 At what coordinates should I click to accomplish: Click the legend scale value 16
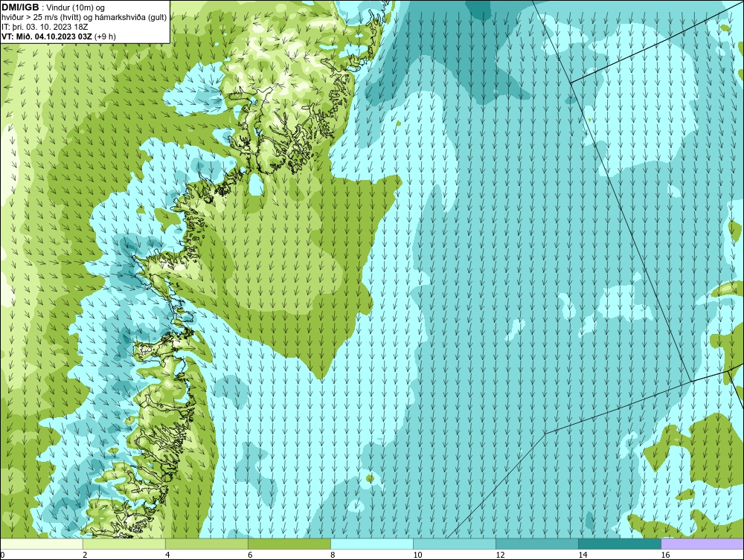(x=665, y=555)
